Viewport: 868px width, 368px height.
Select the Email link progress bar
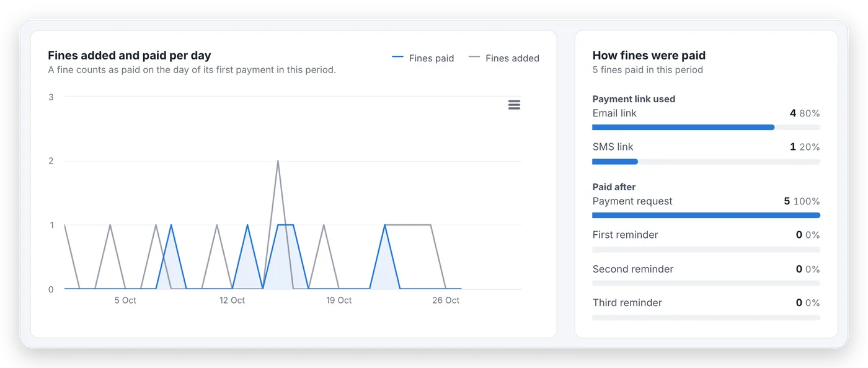coord(706,127)
